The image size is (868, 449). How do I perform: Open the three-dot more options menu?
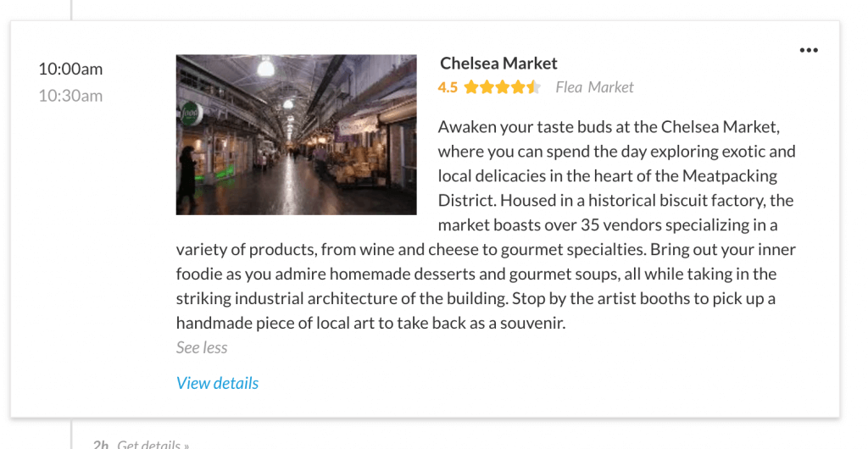[809, 51]
